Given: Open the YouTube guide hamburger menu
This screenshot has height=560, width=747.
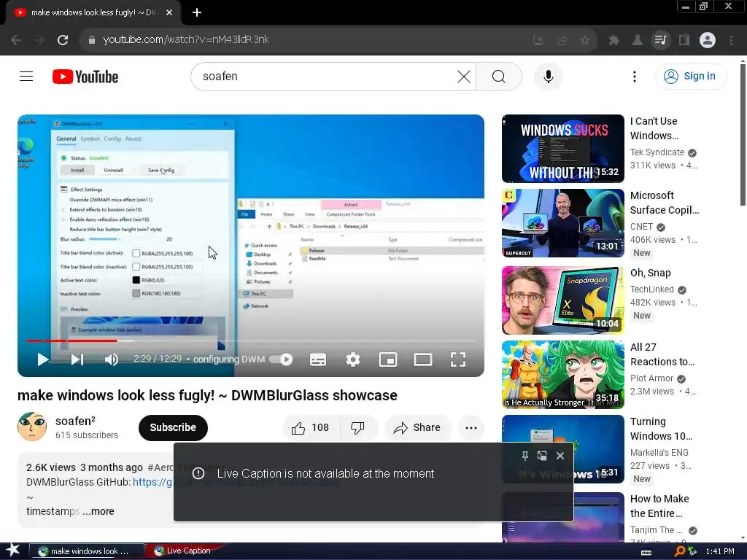Looking at the screenshot, I should click(x=26, y=76).
